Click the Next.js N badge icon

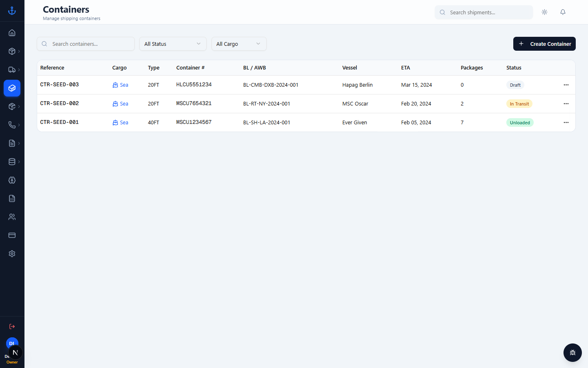[x=16, y=352]
